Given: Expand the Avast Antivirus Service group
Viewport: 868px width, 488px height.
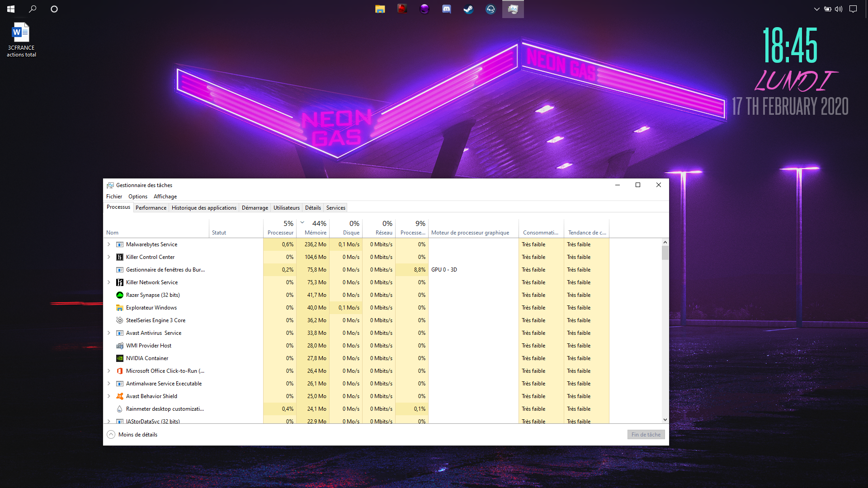Looking at the screenshot, I should point(109,333).
